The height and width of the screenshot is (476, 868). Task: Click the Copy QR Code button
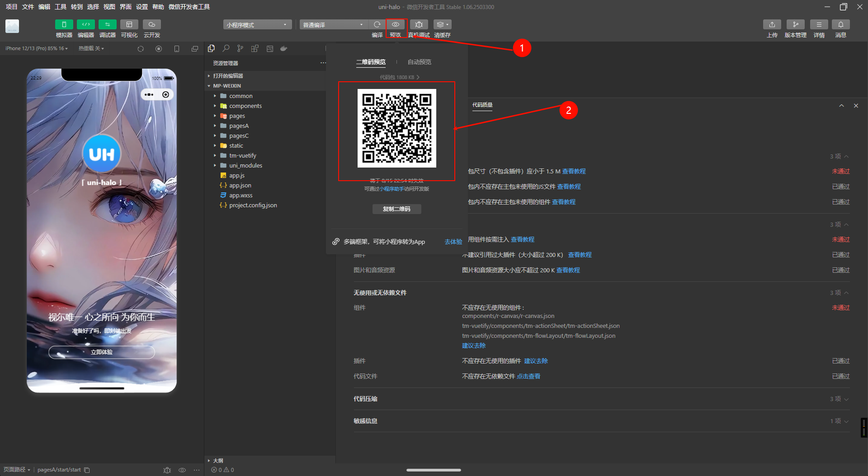coord(396,209)
